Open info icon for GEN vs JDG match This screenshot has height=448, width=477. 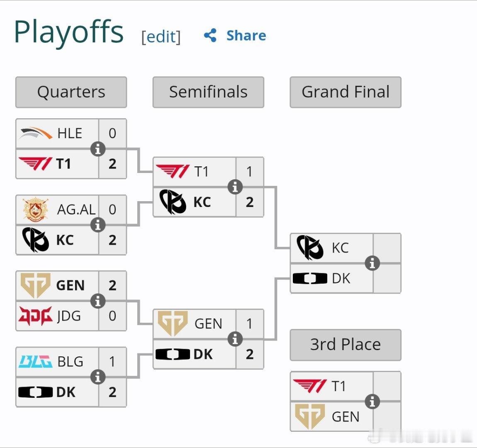(x=98, y=301)
